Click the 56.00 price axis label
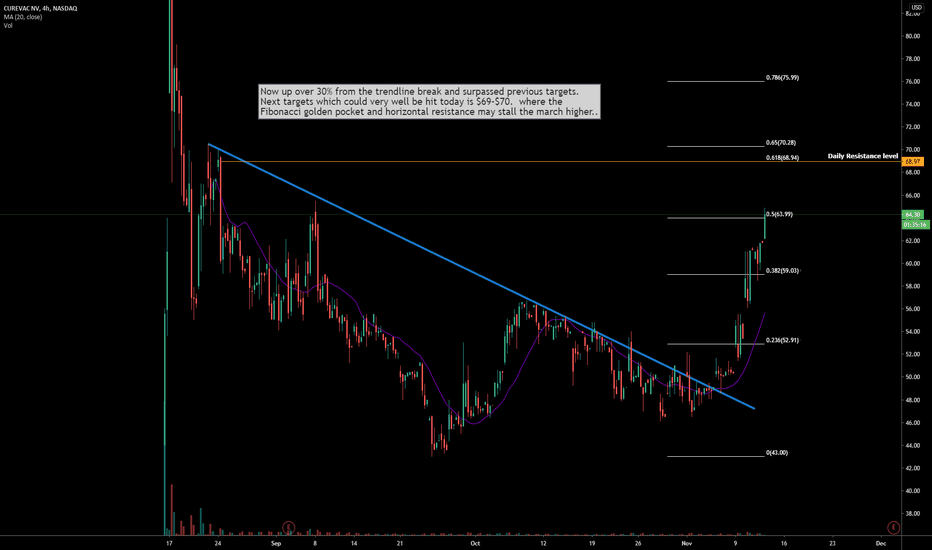Image resolution: width=932 pixels, height=550 pixels. (x=912, y=309)
